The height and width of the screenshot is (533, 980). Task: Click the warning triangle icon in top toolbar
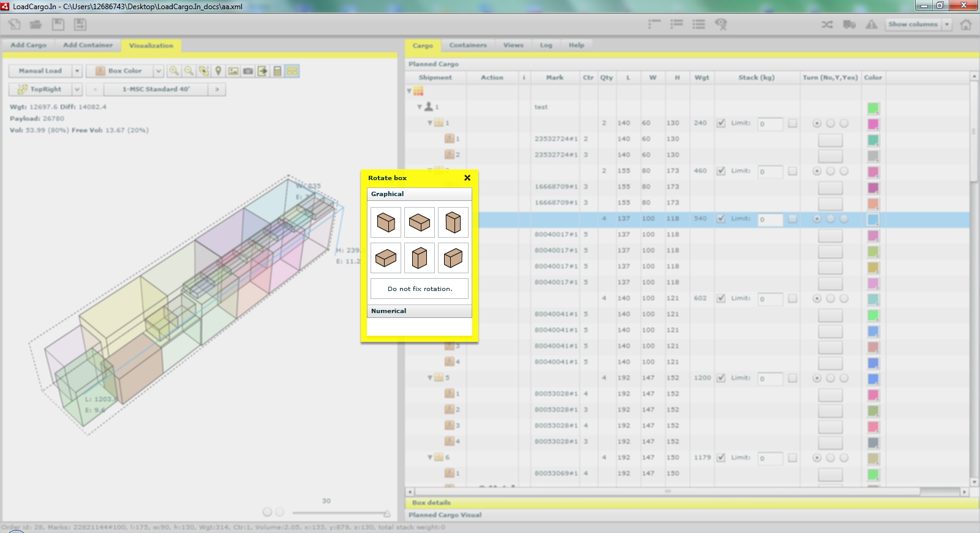tap(871, 25)
